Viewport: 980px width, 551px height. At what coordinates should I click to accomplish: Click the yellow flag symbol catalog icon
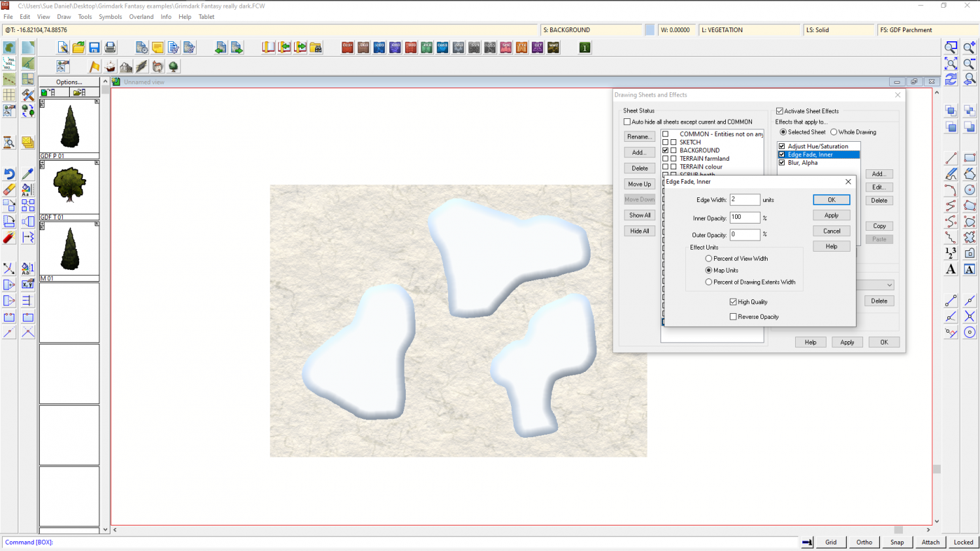tap(95, 67)
